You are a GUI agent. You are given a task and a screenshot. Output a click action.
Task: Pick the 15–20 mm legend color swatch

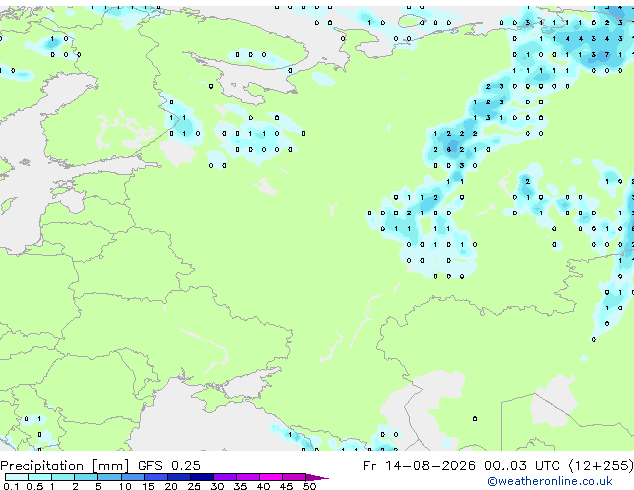click(x=155, y=477)
